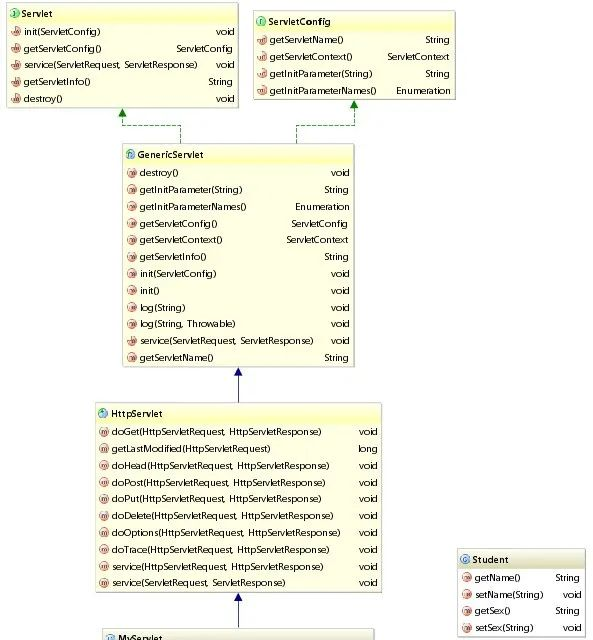
Task: Select the HttpServlet node title
Action: point(137,413)
